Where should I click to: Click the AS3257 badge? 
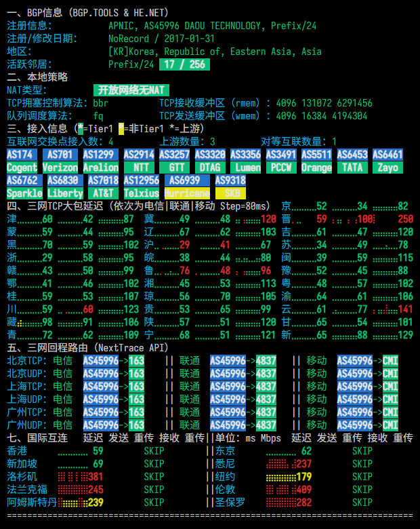[174, 155]
